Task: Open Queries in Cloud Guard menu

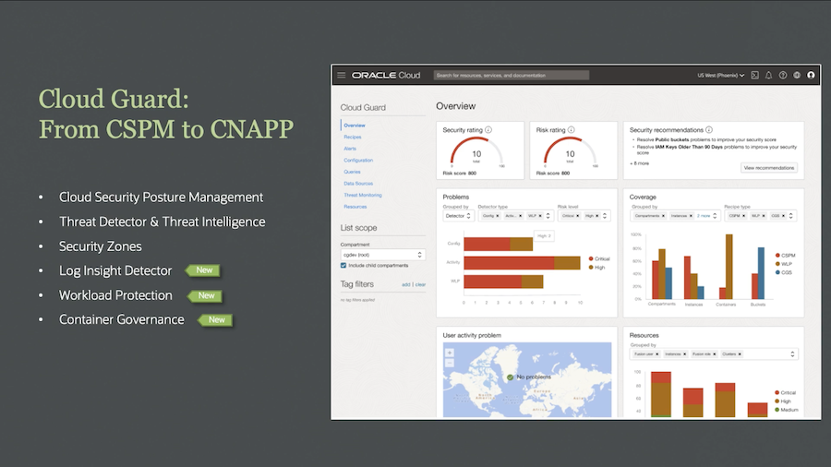Action: pyautogui.click(x=352, y=172)
